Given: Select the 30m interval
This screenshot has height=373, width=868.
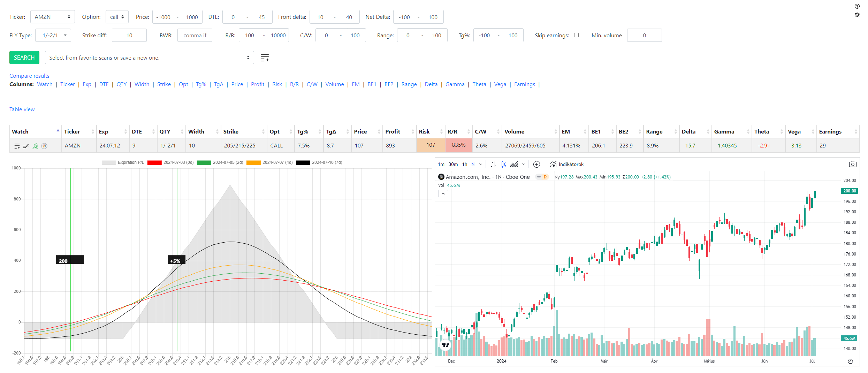Looking at the screenshot, I should click(453, 164).
